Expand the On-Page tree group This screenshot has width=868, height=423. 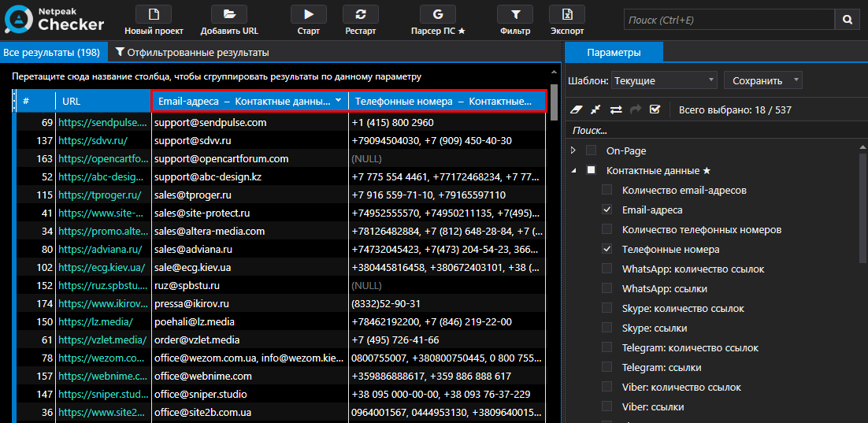[x=573, y=150]
